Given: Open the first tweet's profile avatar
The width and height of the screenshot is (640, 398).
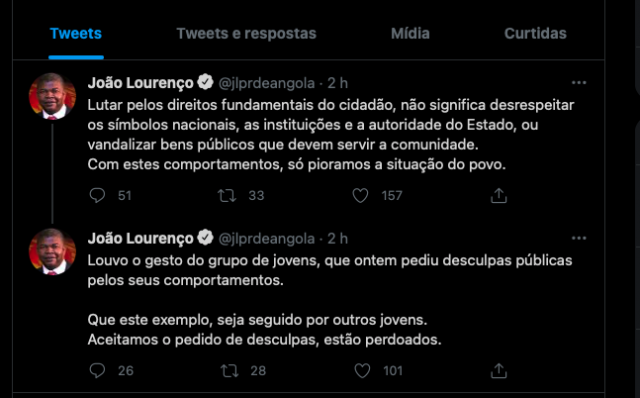Looking at the screenshot, I should pos(52,96).
